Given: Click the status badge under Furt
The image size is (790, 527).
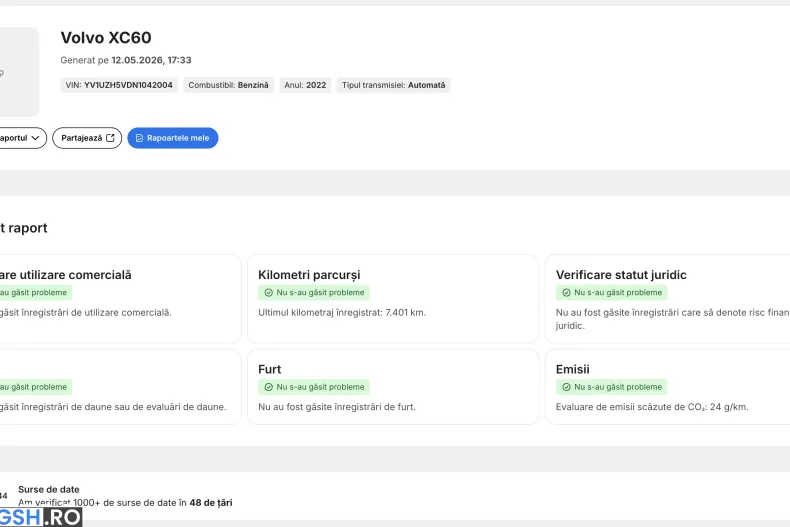Looking at the screenshot, I should tap(314, 387).
